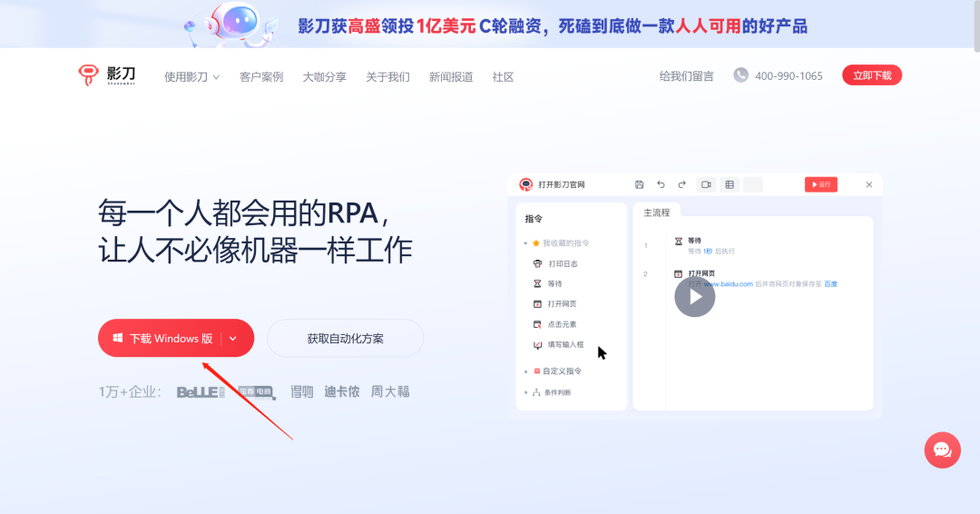
Task: Click the redo icon in demo toolbar
Action: [x=681, y=184]
